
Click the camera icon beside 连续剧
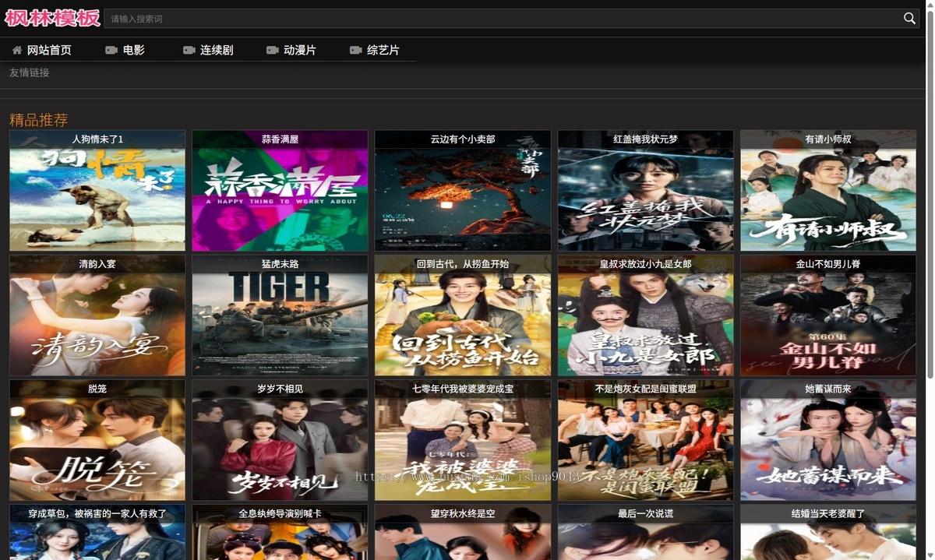click(x=189, y=50)
